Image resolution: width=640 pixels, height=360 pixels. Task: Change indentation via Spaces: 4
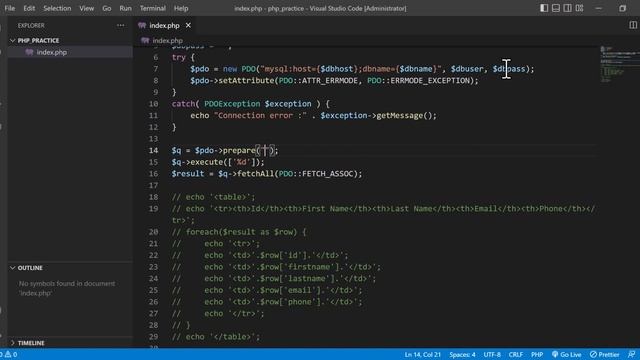tap(462, 354)
